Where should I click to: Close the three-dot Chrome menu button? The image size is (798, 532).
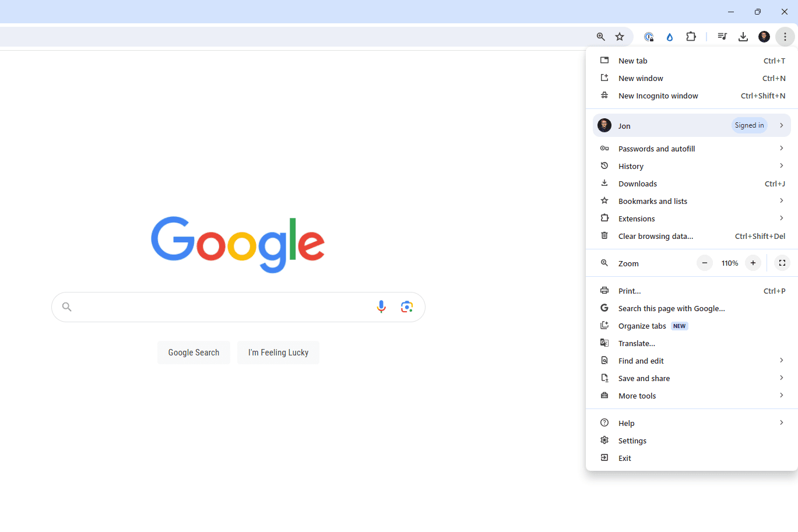(x=785, y=37)
